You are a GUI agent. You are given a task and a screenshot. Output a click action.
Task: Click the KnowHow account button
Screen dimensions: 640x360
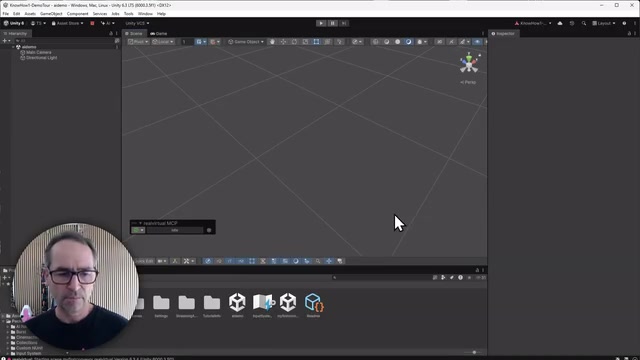pyautogui.click(x=533, y=23)
